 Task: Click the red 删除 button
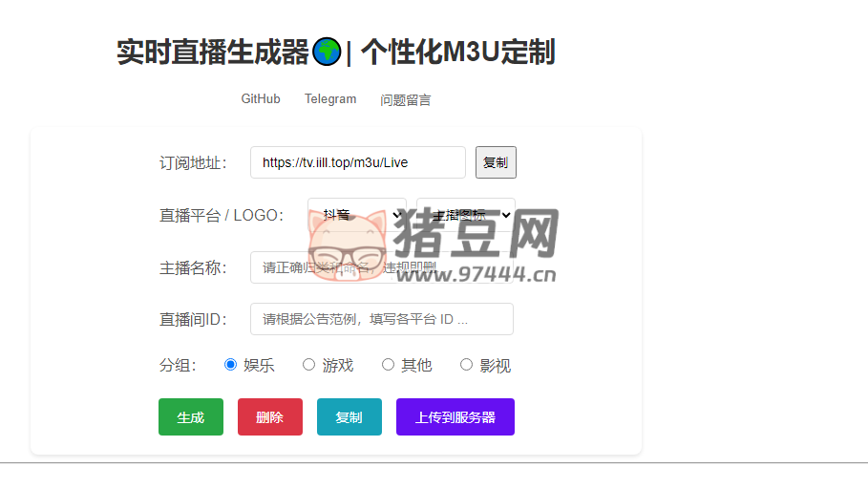(270, 417)
